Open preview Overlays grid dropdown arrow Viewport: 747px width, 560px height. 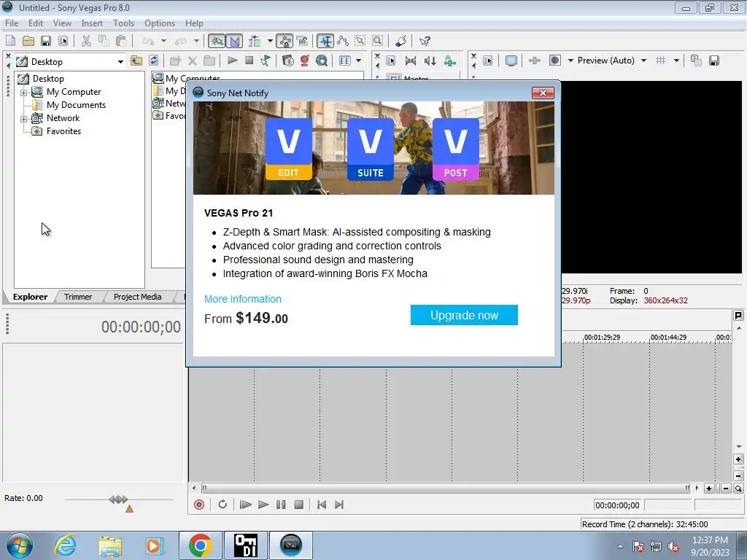point(676,61)
